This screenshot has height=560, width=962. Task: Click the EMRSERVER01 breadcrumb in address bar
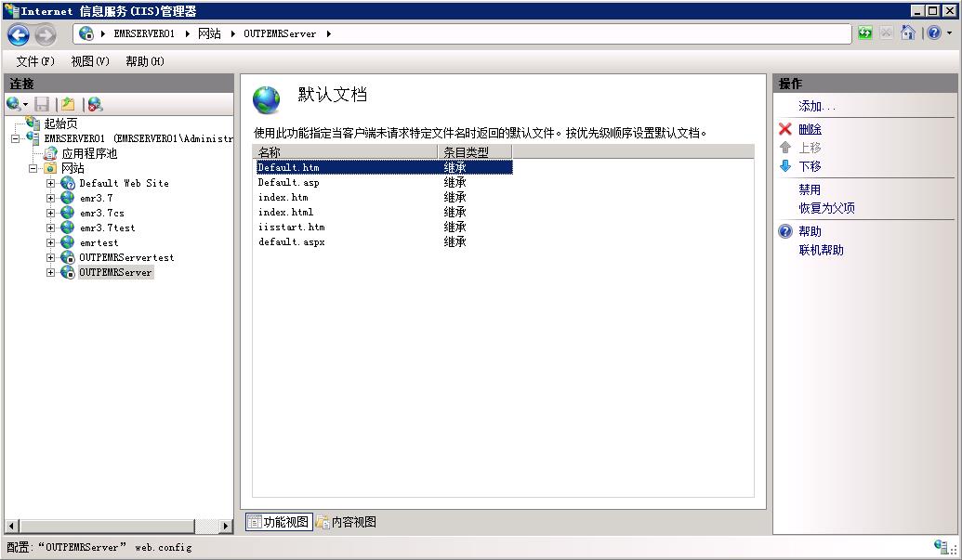click(144, 33)
